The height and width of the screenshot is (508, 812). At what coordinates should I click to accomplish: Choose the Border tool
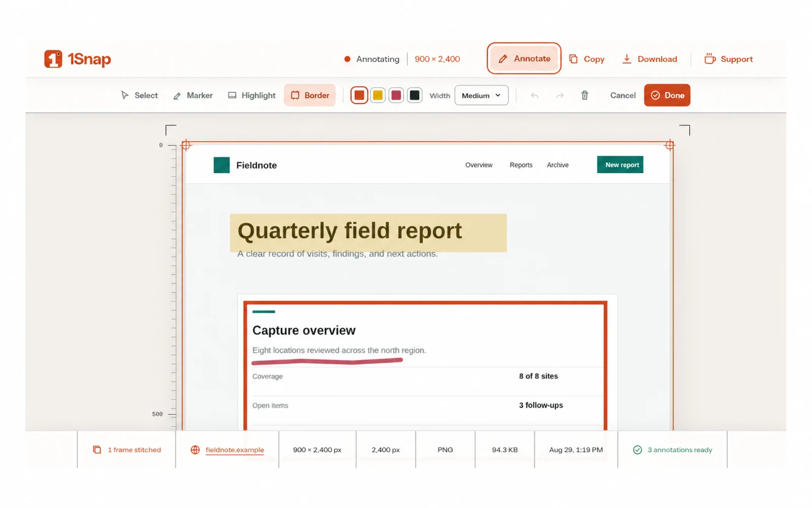(310, 95)
